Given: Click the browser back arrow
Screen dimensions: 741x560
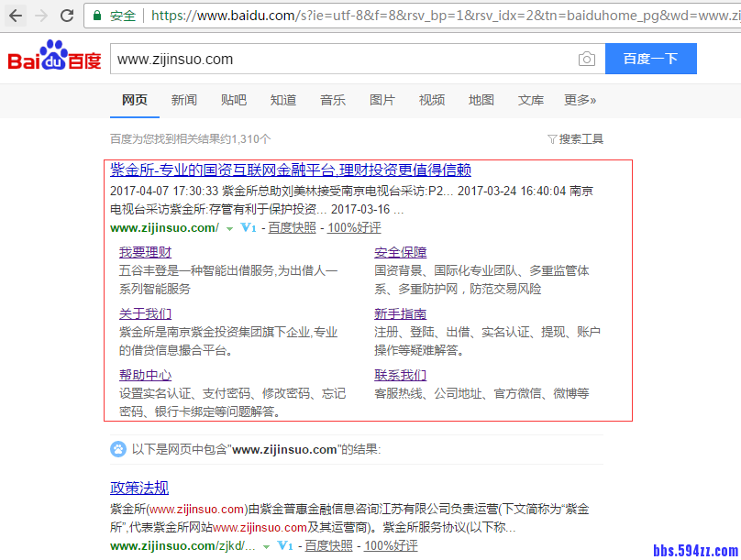Looking at the screenshot, I should coord(14,15).
